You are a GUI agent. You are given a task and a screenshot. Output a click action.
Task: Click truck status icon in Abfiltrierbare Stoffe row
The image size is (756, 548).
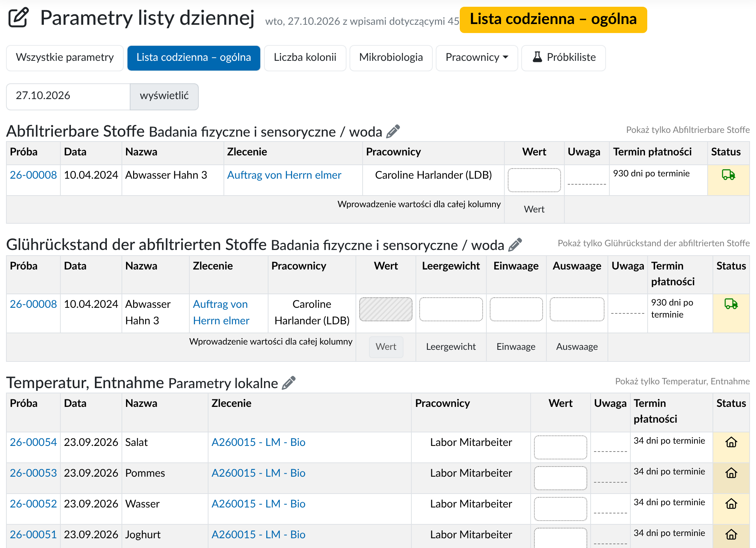coord(729,175)
